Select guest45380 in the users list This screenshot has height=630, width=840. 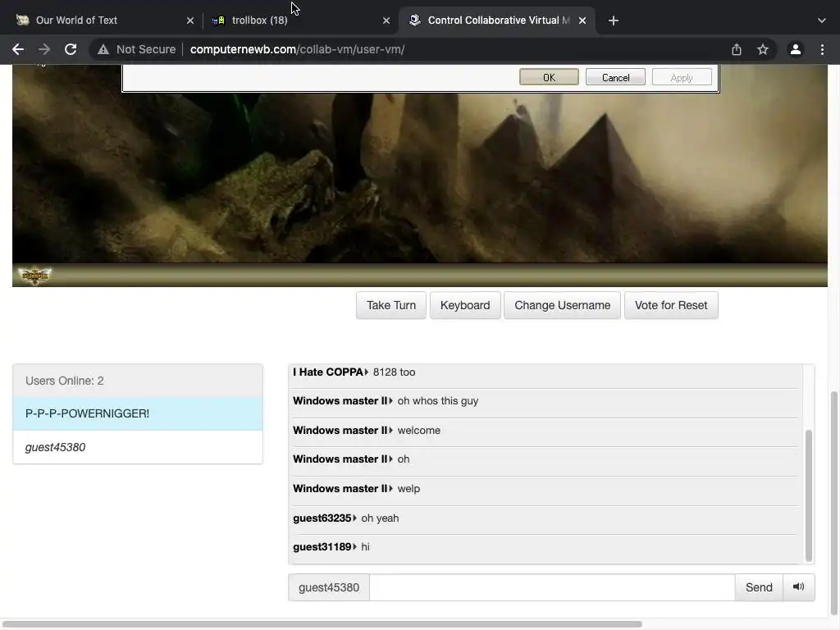pos(138,447)
